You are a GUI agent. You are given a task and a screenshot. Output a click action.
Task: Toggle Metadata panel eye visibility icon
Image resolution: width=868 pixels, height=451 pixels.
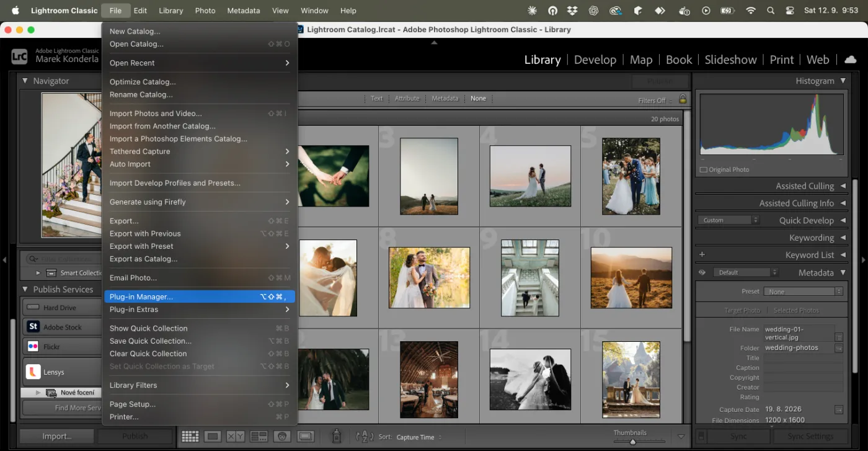[x=702, y=272]
